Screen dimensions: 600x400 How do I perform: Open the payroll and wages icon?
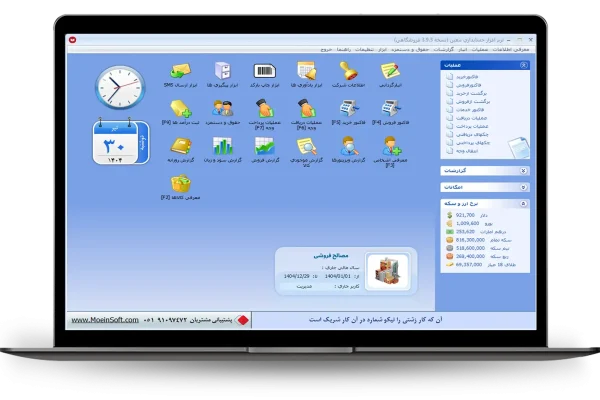pyautogui.click(x=223, y=110)
